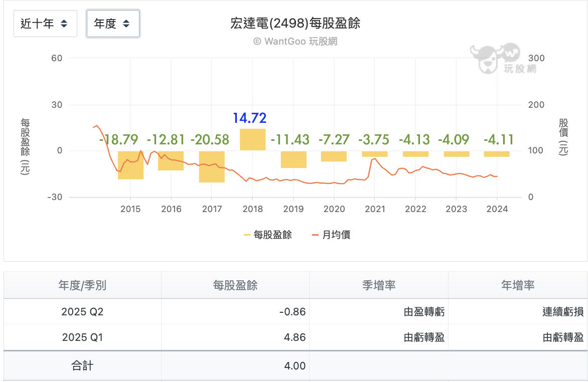Open the 年度 period dropdown
588x382 pixels.
(x=113, y=24)
